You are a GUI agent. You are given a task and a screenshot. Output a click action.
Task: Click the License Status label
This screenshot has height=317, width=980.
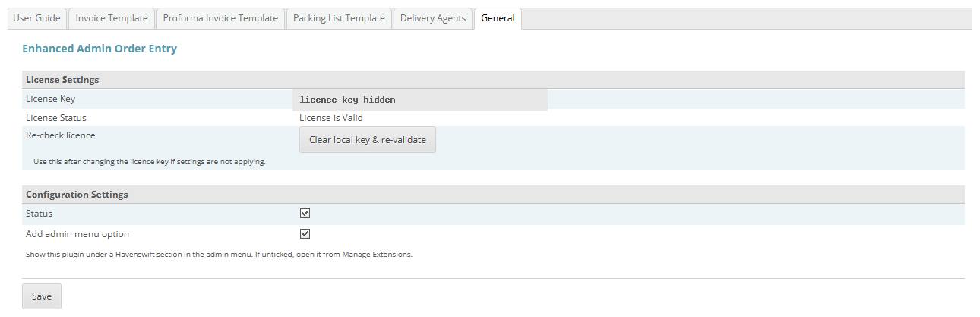coord(56,118)
